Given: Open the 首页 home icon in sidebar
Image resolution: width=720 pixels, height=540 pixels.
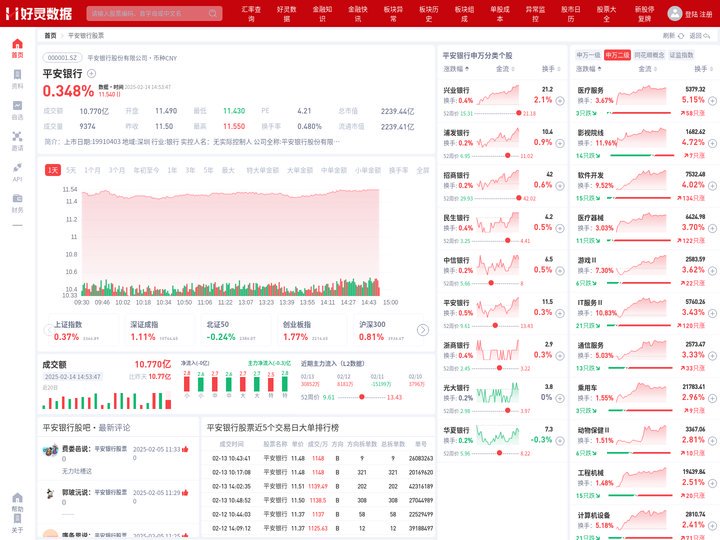Looking at the screenshot, I should point(17,48).
